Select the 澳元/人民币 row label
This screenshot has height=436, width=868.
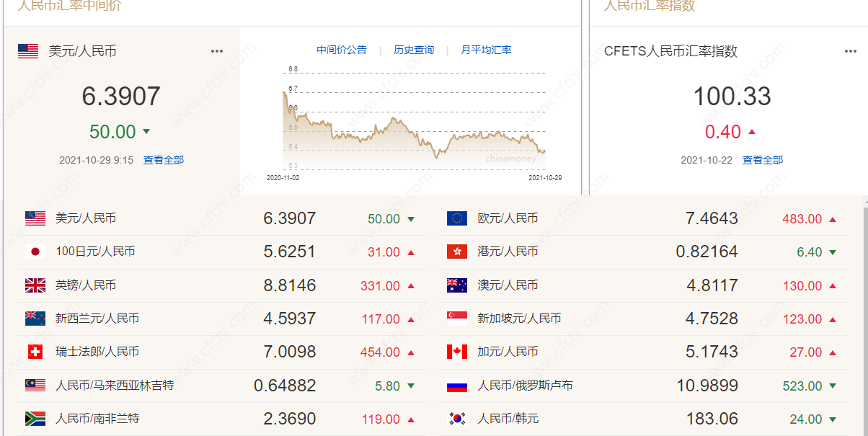508,285
